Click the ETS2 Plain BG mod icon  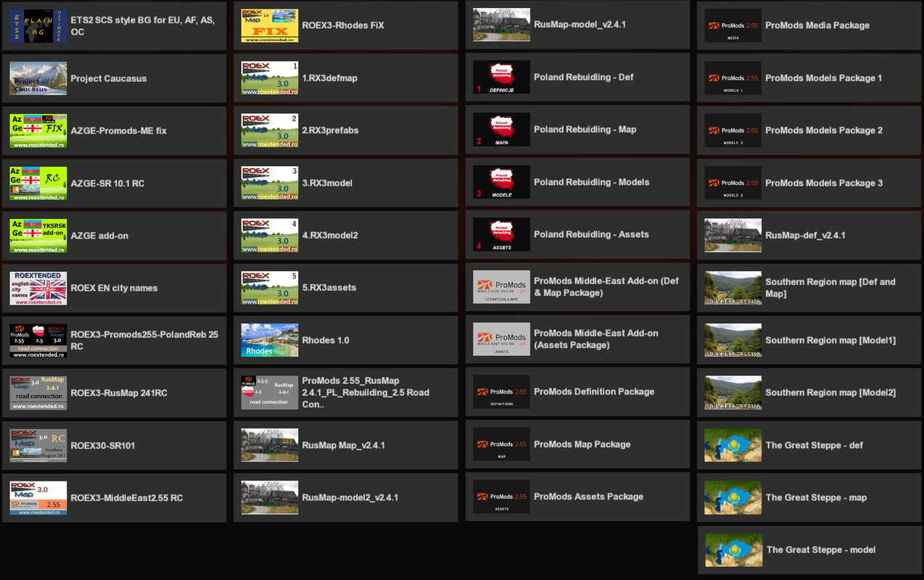[x=38, y=26]
